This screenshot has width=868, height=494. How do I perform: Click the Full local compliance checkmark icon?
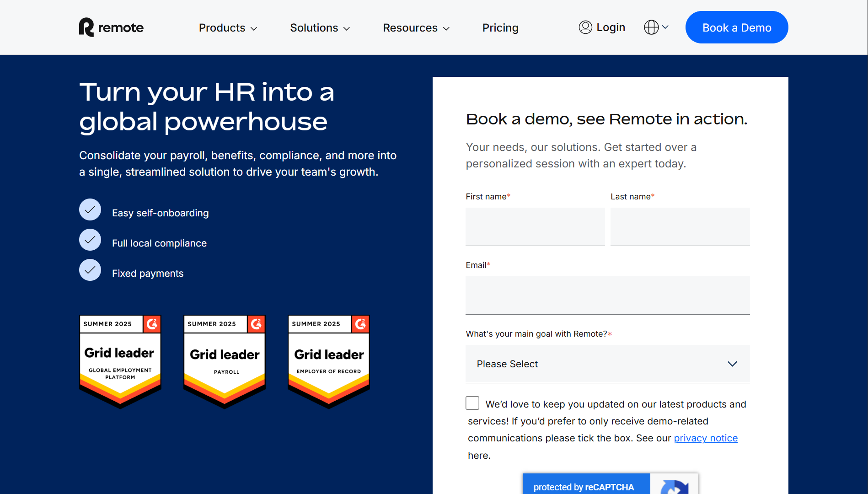tap(90, 240)
